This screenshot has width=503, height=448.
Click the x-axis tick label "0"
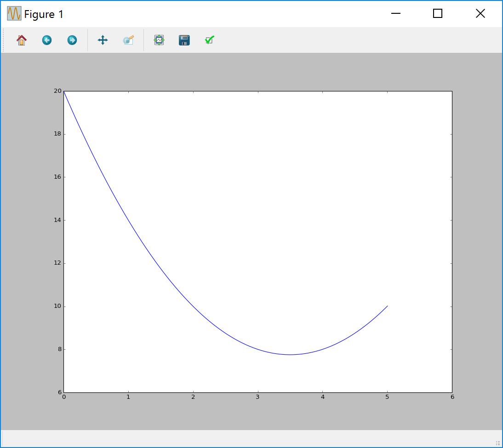point(64,397)
